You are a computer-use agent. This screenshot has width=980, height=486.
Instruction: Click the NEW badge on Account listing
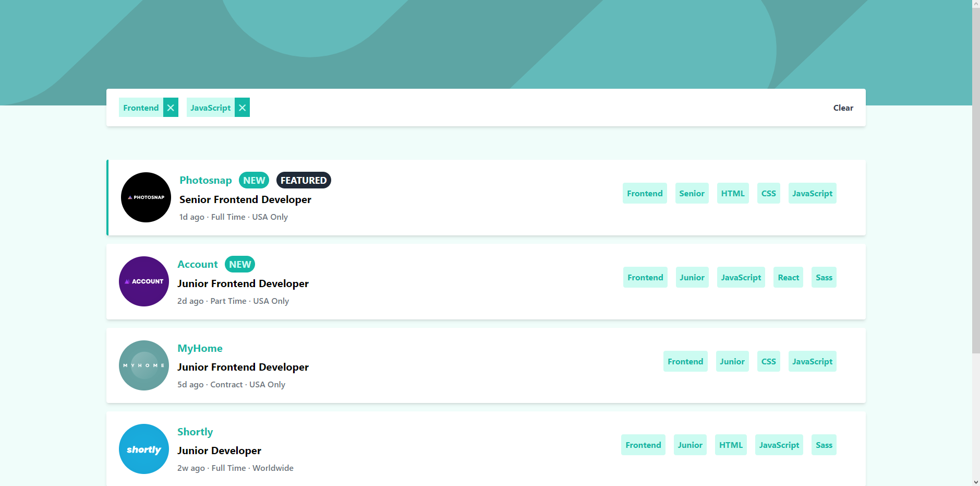pos(239,264)
